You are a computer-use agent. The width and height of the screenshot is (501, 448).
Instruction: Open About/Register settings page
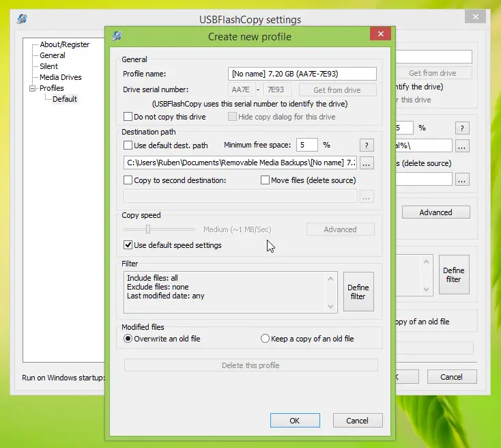pos(65,44)
